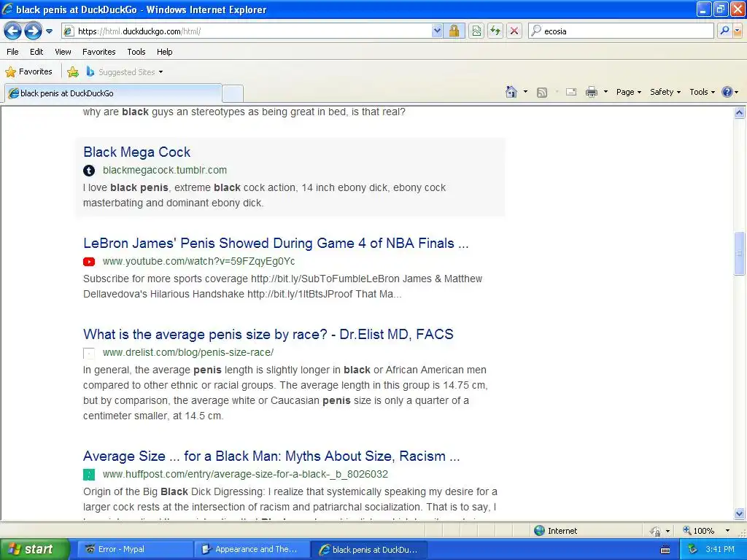Click the drelist.com result favicon
The height and width of the screenshot is (560, 747).
tap(89, 353)
